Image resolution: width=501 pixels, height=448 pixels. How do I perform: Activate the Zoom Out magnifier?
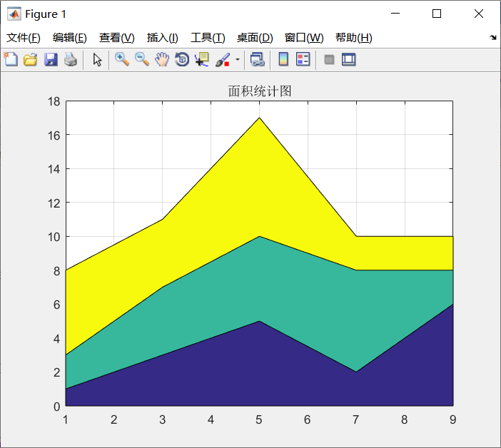click(x=142, y=60)
